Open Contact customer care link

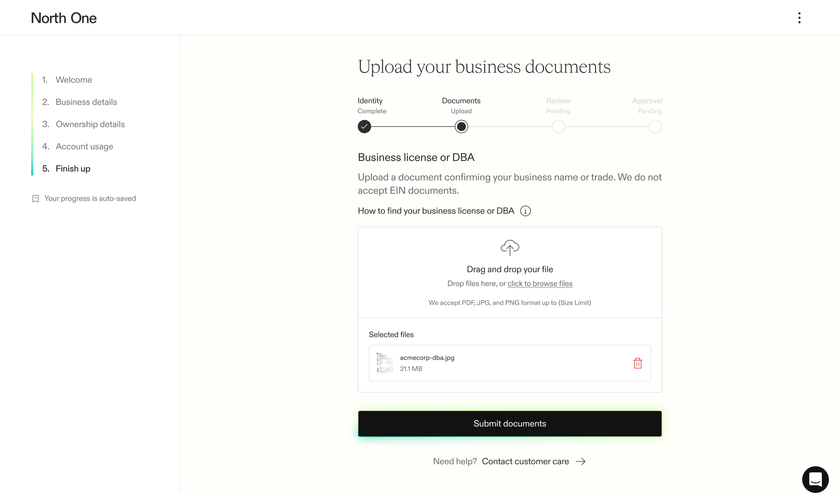[x=525, y=461]
